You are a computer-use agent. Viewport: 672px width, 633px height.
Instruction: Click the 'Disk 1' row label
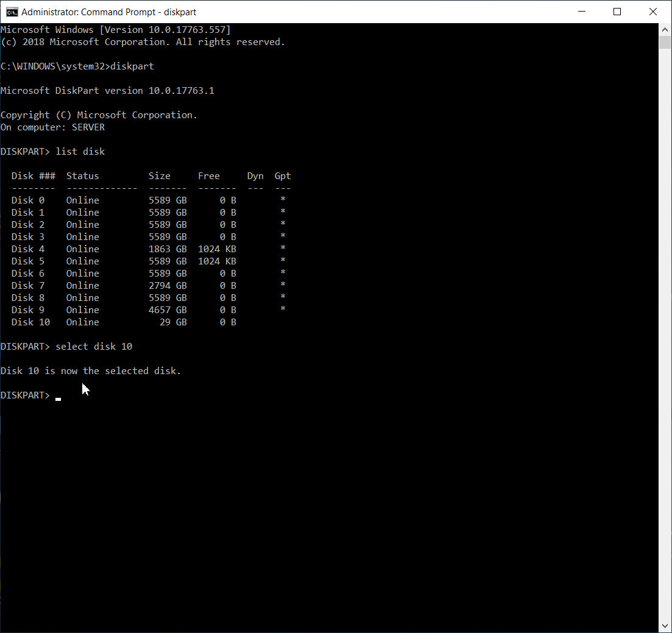[x=28, y=213]
